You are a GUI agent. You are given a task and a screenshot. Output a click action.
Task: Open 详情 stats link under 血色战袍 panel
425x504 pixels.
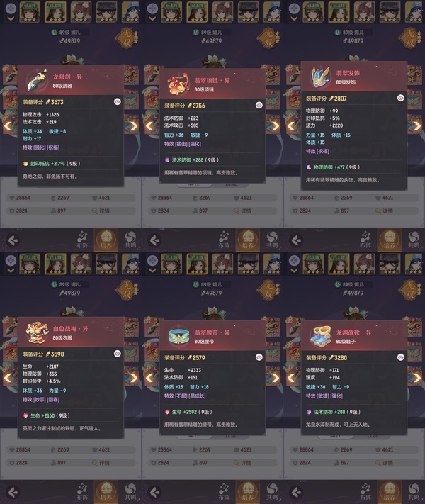(101, 463)
